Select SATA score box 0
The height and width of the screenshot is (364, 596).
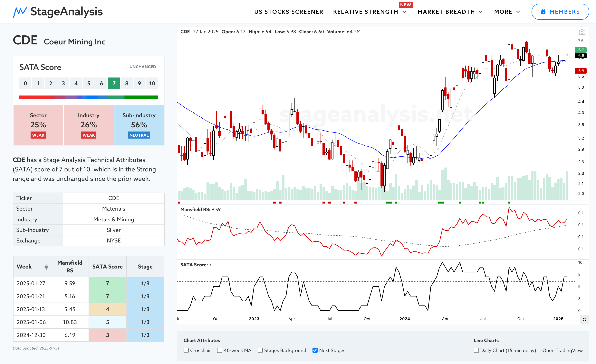point(25,83)
